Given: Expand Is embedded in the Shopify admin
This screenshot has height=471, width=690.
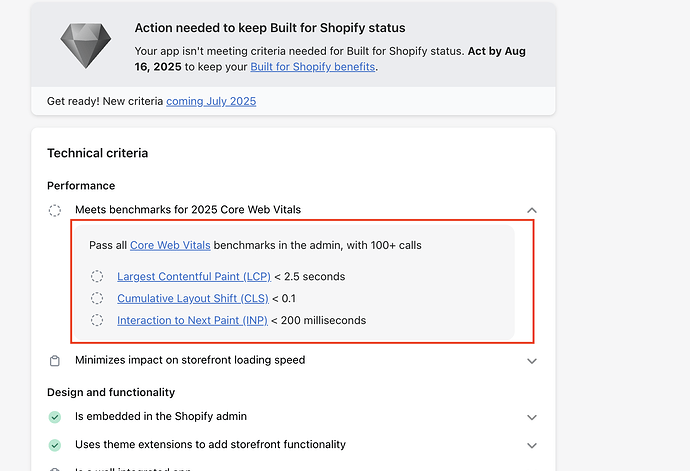Looking at the screenshot, I should (x=532, y=417).
